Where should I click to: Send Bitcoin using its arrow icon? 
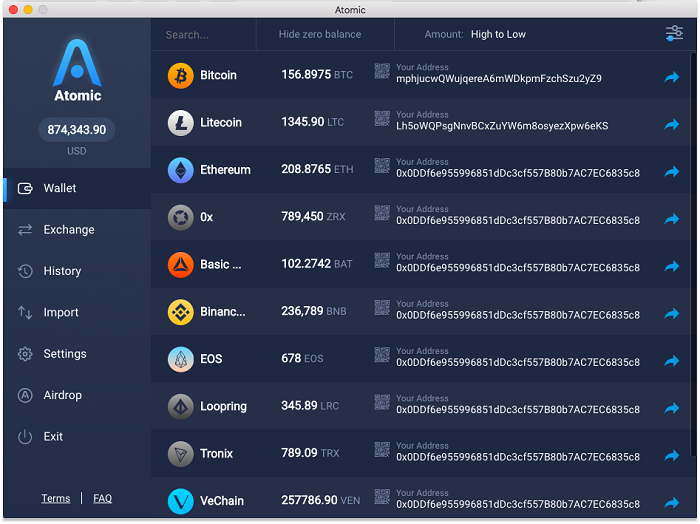pos(671,77)
